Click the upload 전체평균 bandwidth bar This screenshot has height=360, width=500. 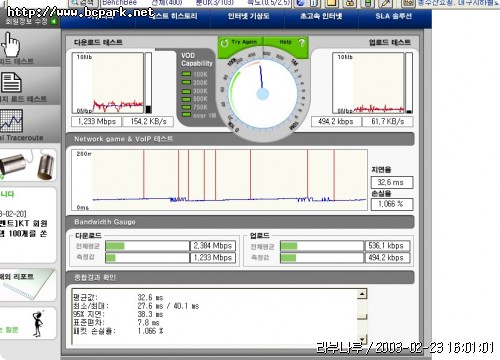(x=322, y=246)
